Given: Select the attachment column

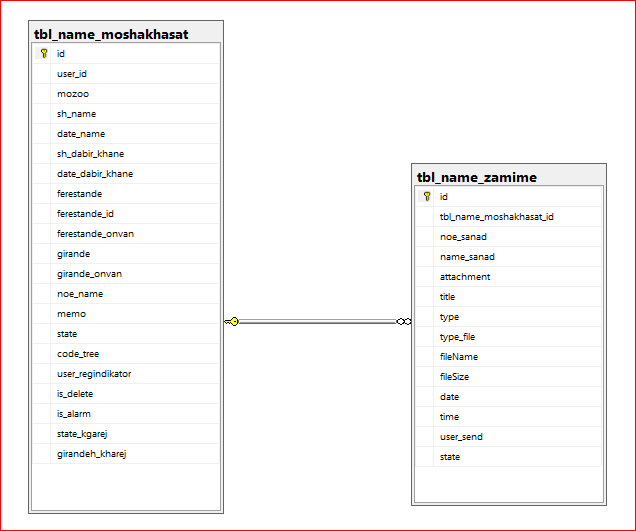Looking at the screenshot, I should point(509,277).
